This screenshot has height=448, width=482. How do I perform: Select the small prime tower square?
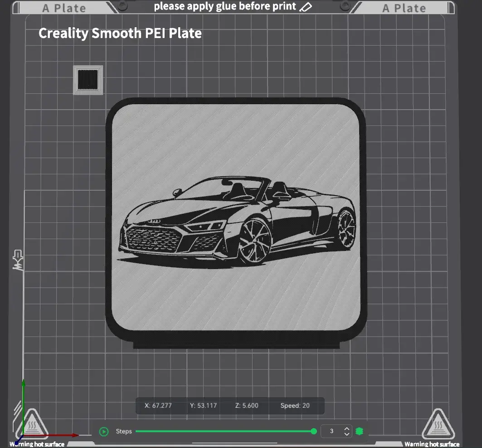88,80
